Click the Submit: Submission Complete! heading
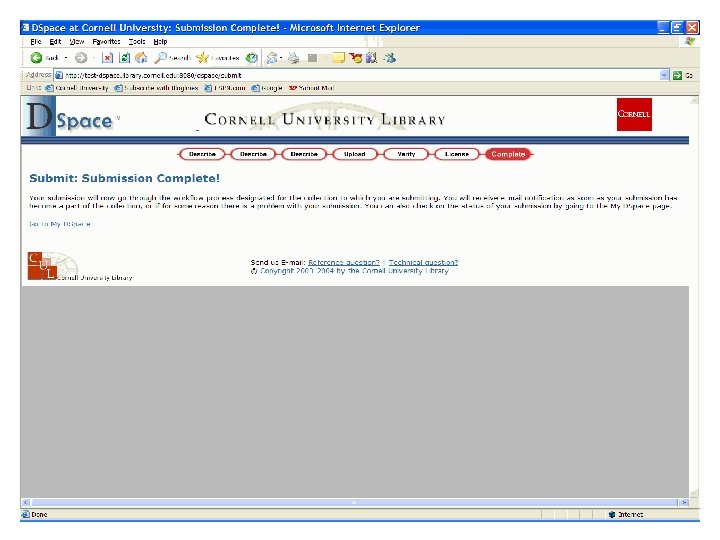Viewport: 720px width, 540px height. coord(124,178)
